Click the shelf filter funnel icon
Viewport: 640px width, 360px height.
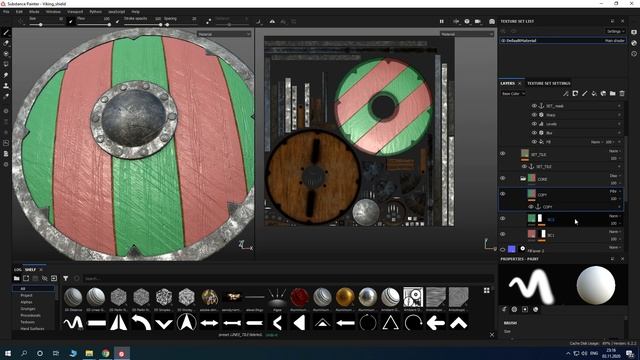click(66, 278)
